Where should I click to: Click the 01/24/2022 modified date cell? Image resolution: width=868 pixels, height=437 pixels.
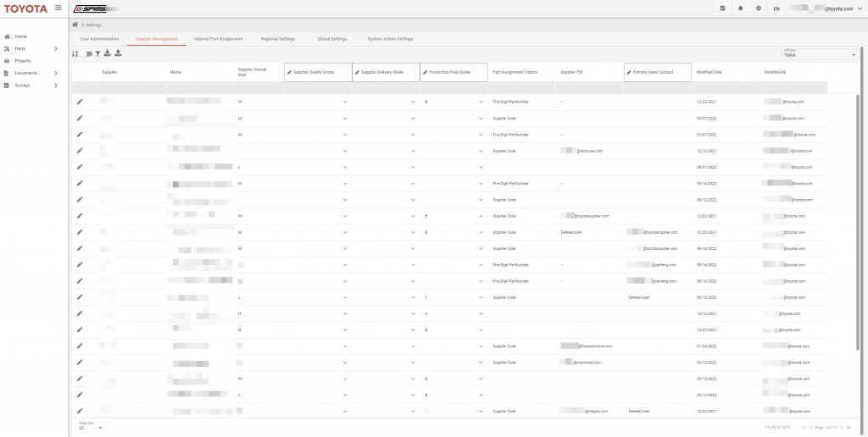[706, 346]
